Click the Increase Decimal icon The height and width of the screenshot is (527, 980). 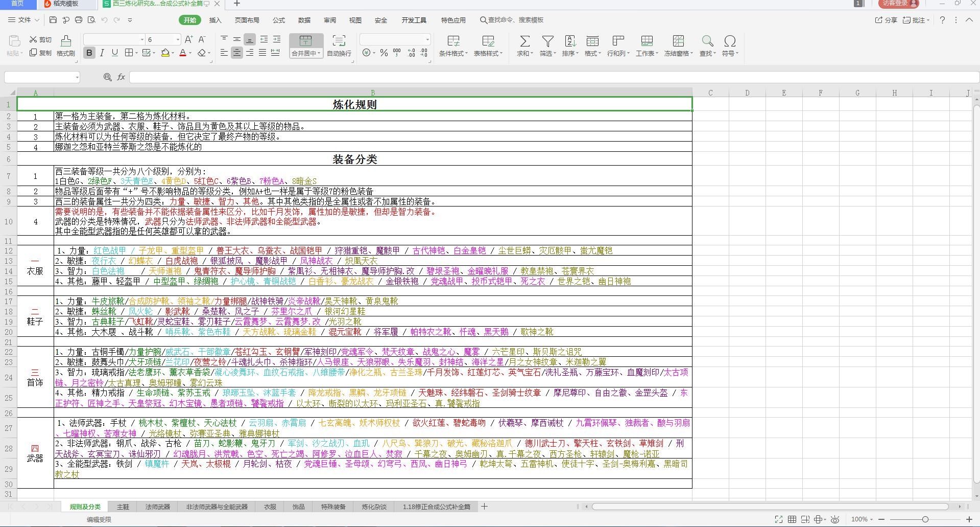tap(412, 53)
